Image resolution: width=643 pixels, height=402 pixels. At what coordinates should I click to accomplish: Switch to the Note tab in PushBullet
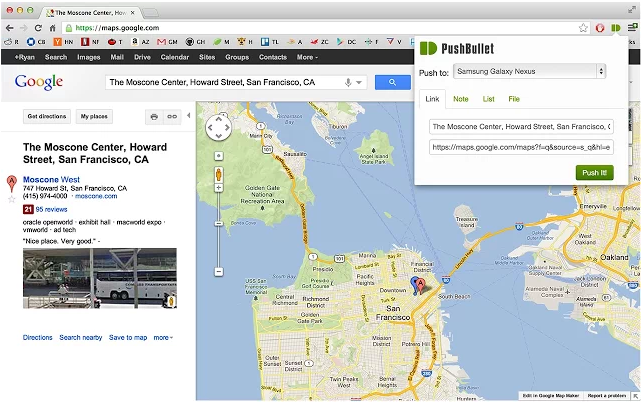(461, 99)
